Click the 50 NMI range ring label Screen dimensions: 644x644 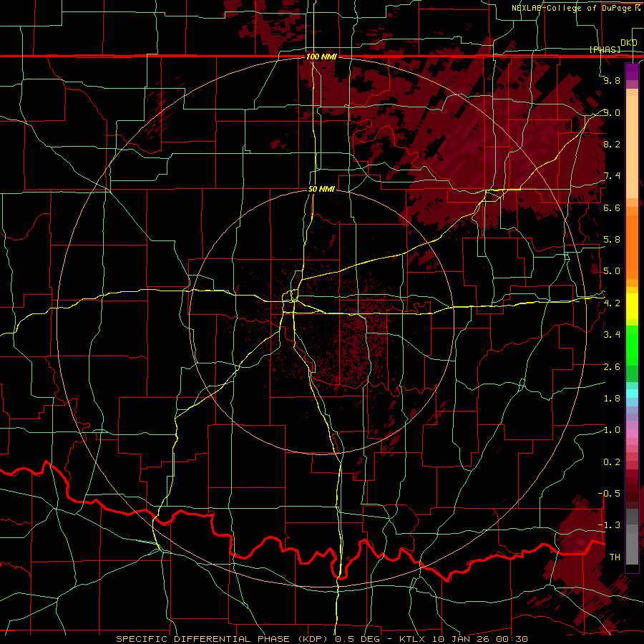click(x=321, y=189)
